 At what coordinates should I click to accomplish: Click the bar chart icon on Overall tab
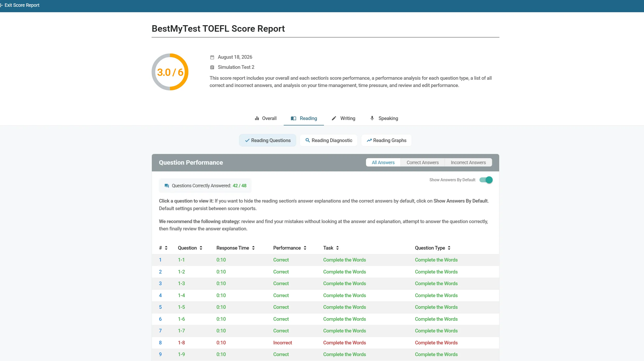click(x=257, y=118)
